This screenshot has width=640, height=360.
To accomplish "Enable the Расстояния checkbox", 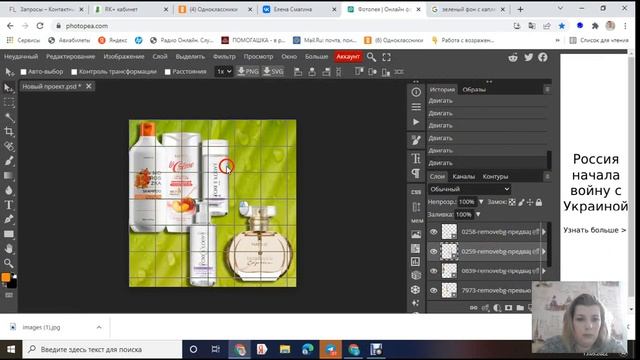I will click(x=167, y=72).
